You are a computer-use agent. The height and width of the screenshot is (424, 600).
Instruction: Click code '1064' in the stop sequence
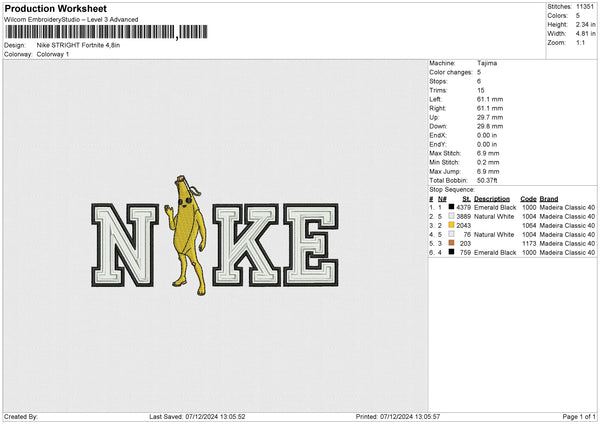coord(529,225)
